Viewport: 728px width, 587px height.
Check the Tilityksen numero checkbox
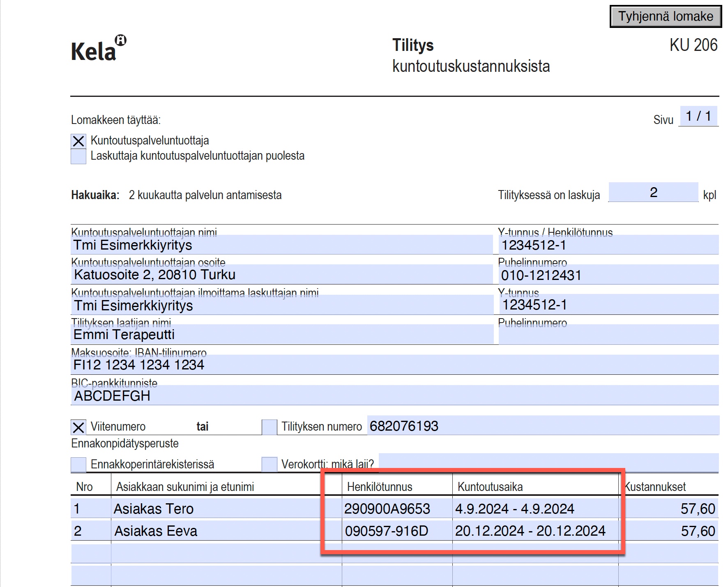point(269,427)
